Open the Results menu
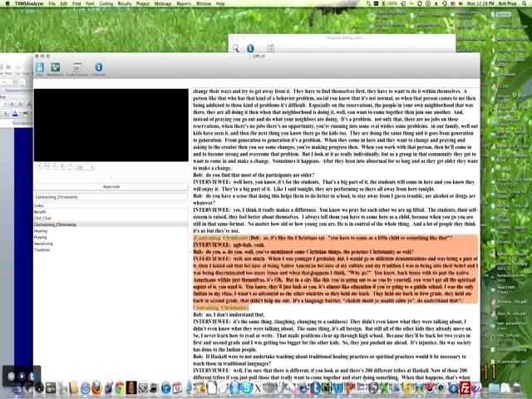The image size is (532, 399). tap(125, 3)
